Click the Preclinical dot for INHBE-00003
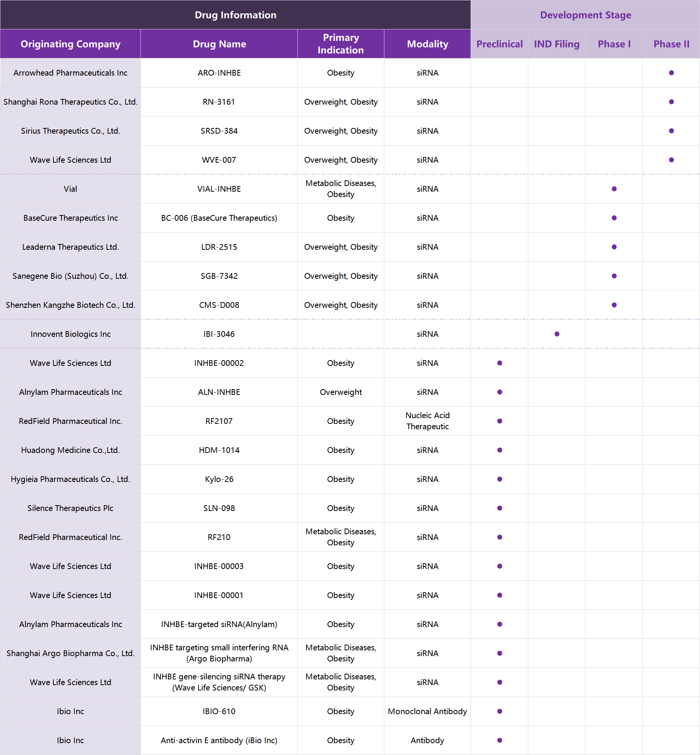 (500, 566)
